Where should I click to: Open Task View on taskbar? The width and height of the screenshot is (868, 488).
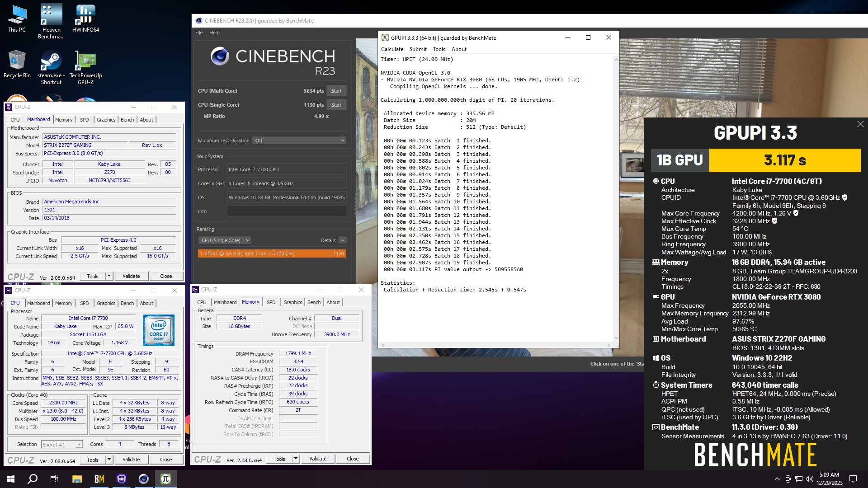coord(54,479)
